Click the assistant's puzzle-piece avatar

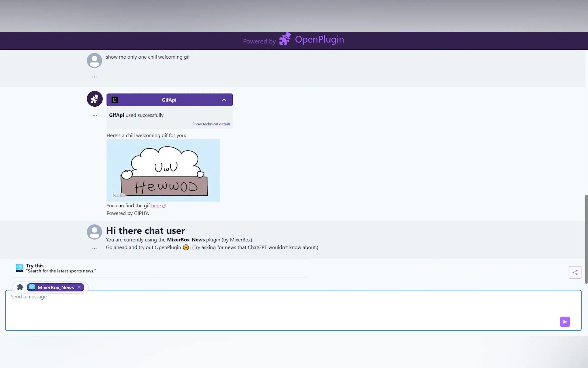[x=94, y=98]
